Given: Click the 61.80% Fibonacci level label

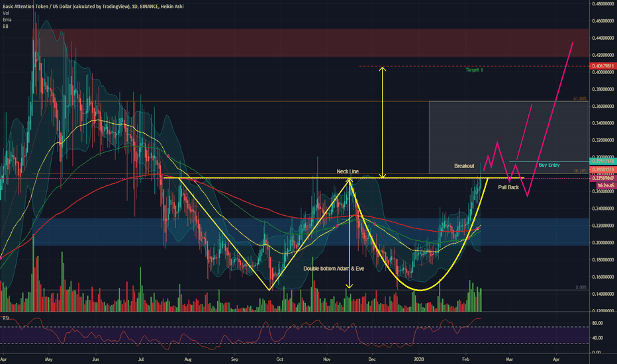Looking at the screenshot, I should 580,99.
